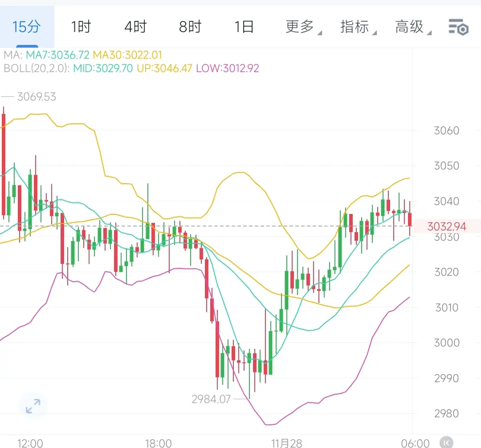Select the 1日 daily chart tab
The image size is (481, 448).
click(245, 28)
